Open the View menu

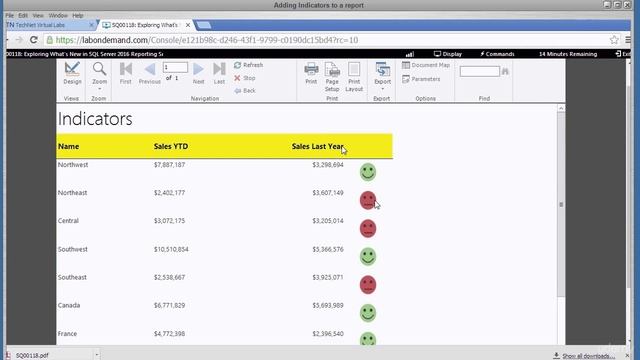tap(38, 16)
